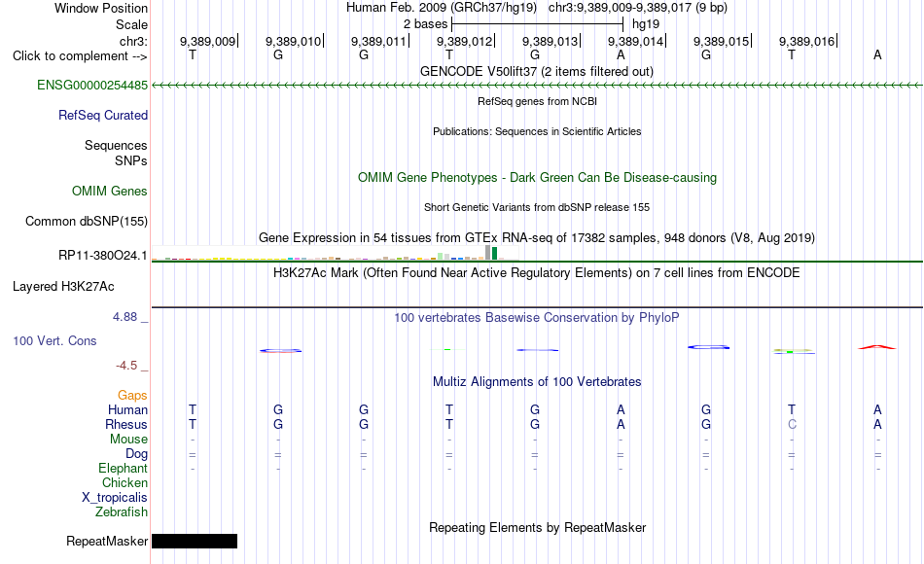Click 'Multiz Alignments of 100 Vertebrates' title
This screenshot has width=924, height=564.
(x=537, y=382)
